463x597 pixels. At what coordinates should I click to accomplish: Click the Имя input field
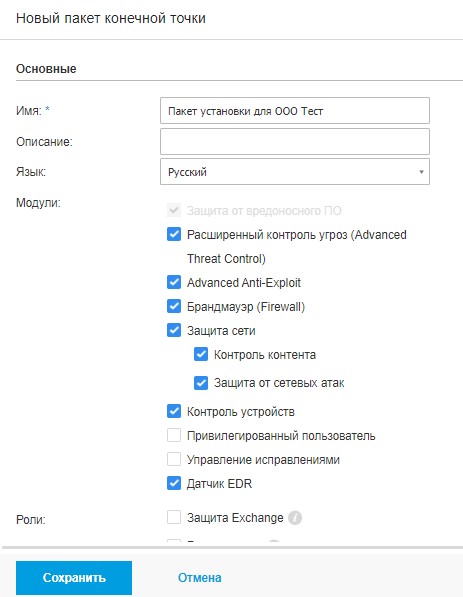(x=295, y=111)
